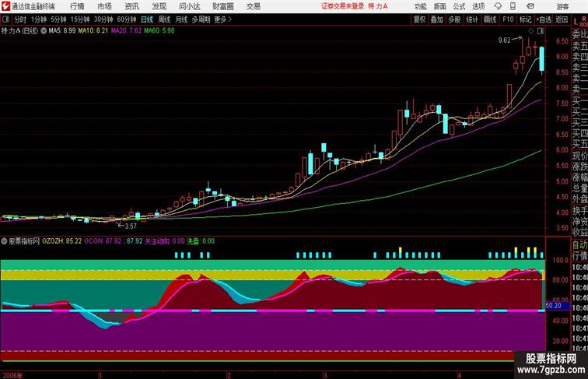
Task: Open the 财富圈 menu
Action: (222, 6)
